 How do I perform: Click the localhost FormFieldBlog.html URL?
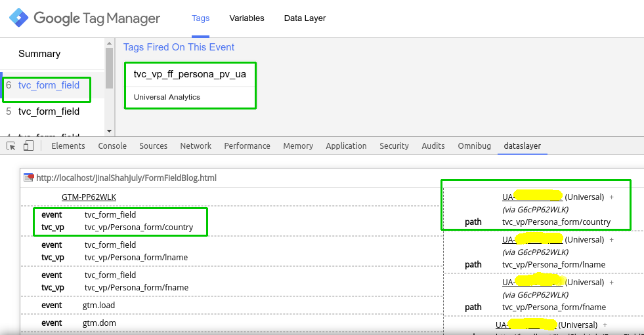pyautogui.click(x=126, y=178)
